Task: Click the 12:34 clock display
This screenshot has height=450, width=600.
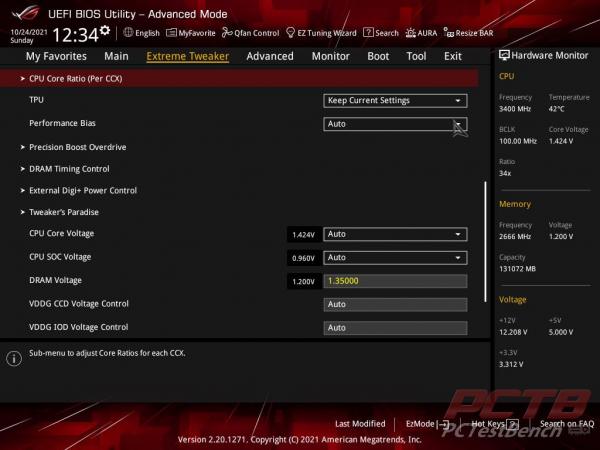Action: [75, 35]
